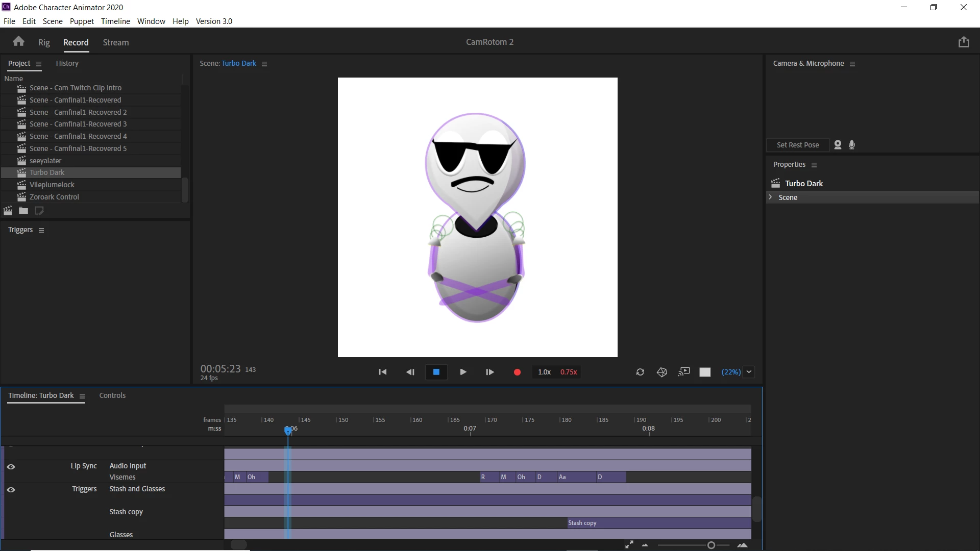This screenshot has height=551, width=980.
Task: Click the new scene icon in Project panel
Action: [8, 211]
